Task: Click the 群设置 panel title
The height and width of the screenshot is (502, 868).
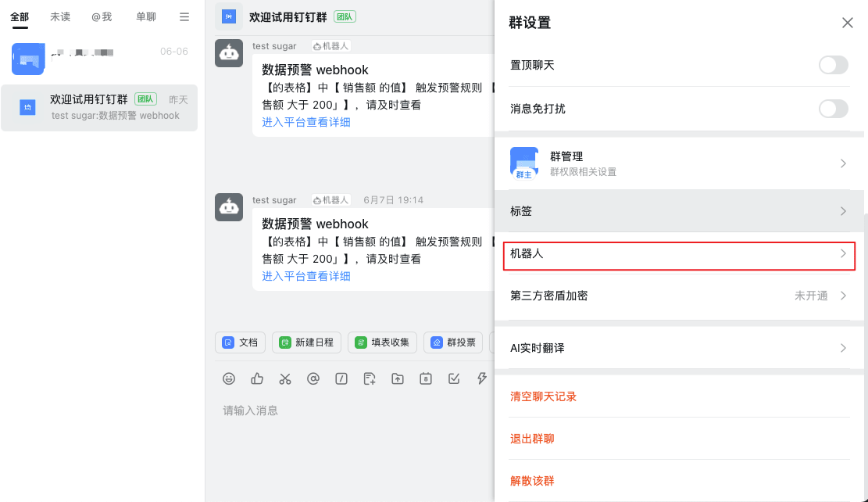Action: pos(530,23)
